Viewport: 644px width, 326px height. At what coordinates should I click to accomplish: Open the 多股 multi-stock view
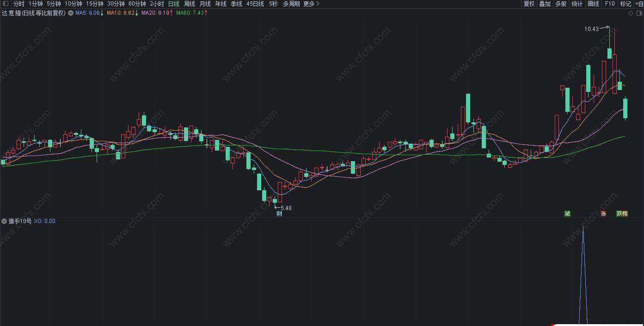pyautogui.click(x=561, y=4)
